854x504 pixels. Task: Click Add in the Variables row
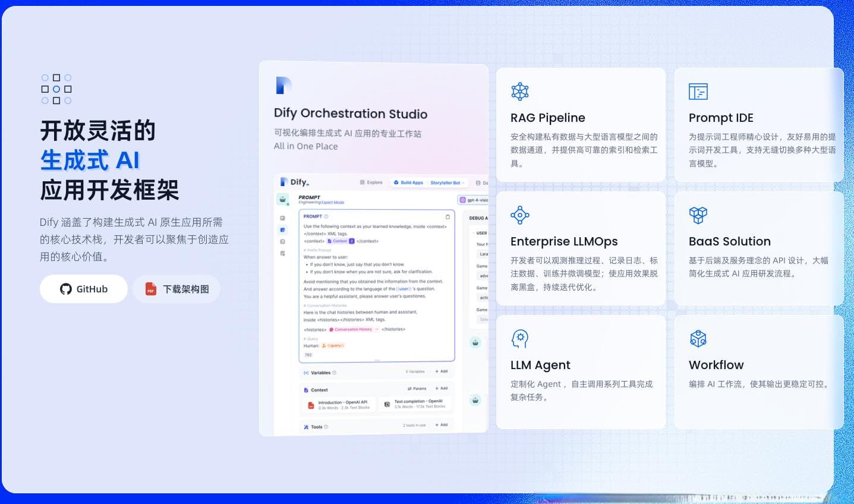pos(442,371)
